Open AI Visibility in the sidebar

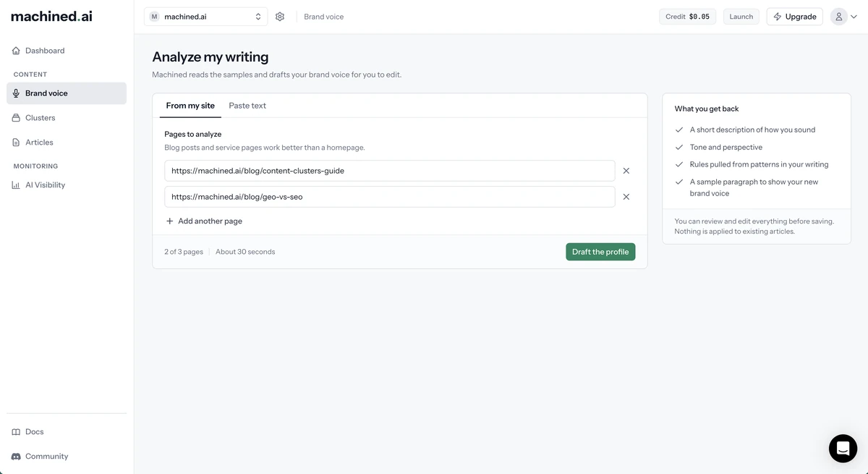coord(67,185)
